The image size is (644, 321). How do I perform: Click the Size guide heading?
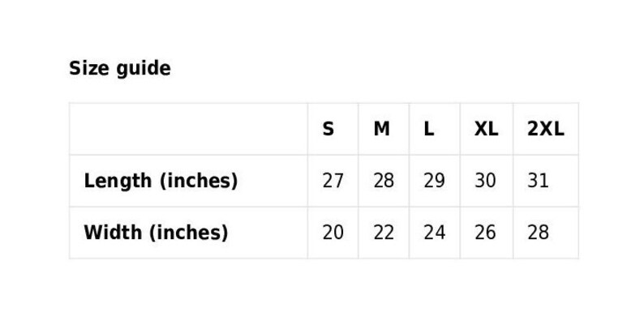pyautogui.click(x=119, y=69)
